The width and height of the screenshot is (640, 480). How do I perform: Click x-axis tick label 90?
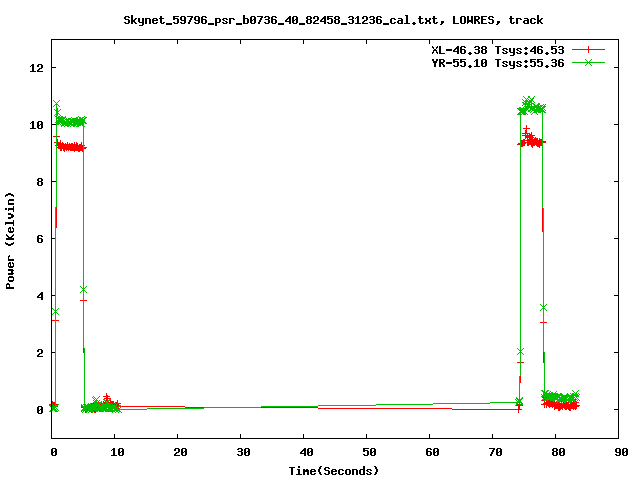click(x=621, y=452)
